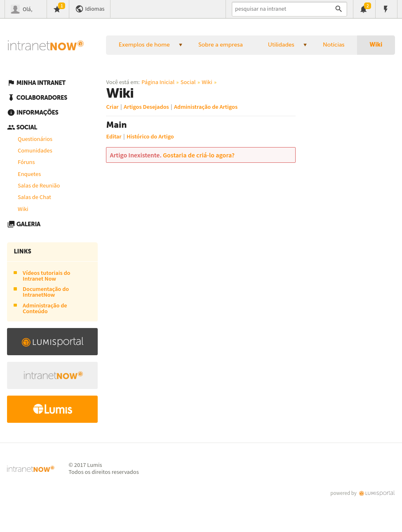Open the Idiomas globe icon
Viewport: 402px width, 532px height.
[79, 9]
